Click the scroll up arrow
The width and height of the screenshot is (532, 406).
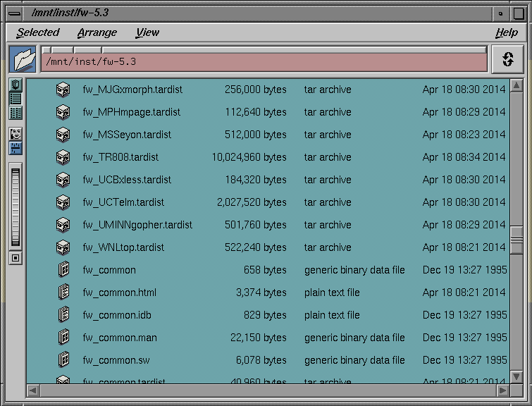click(x=516, y=85)
